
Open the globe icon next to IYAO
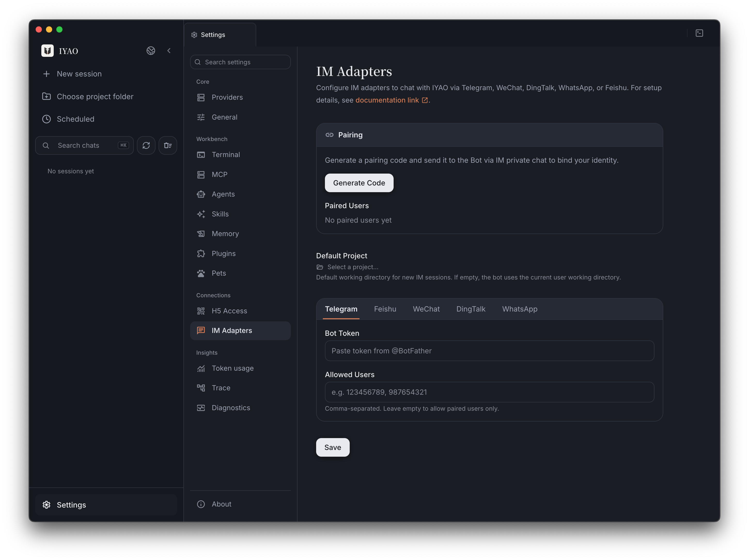151,51
